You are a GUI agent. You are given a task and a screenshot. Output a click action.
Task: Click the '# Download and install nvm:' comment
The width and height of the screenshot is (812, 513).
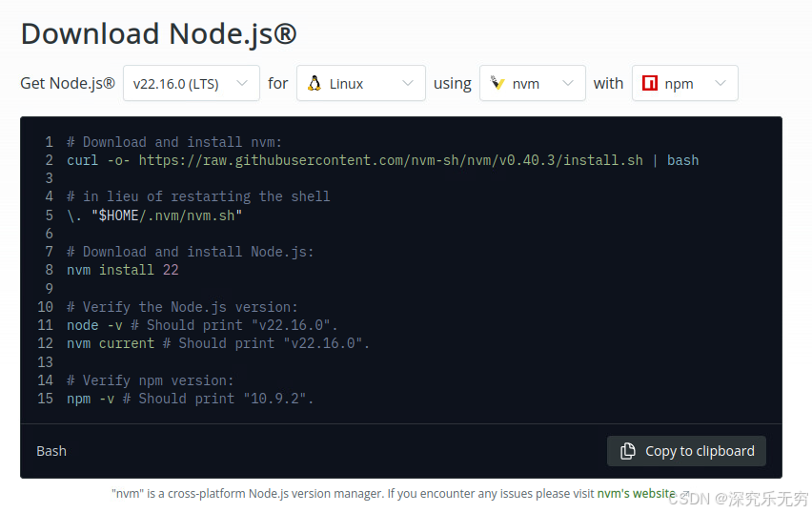tap(174, 142)
